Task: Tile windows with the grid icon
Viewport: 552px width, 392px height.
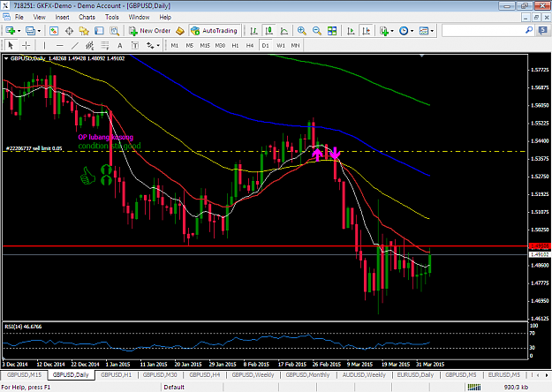Action: coord(332,31)
